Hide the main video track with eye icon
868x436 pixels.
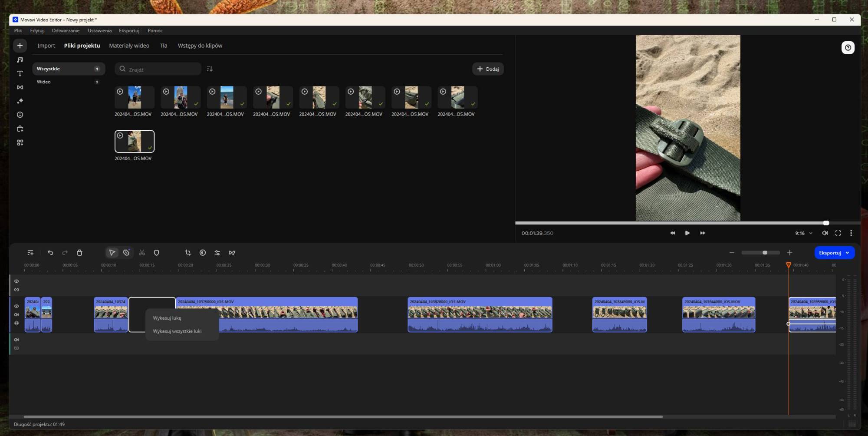(16, 306)
